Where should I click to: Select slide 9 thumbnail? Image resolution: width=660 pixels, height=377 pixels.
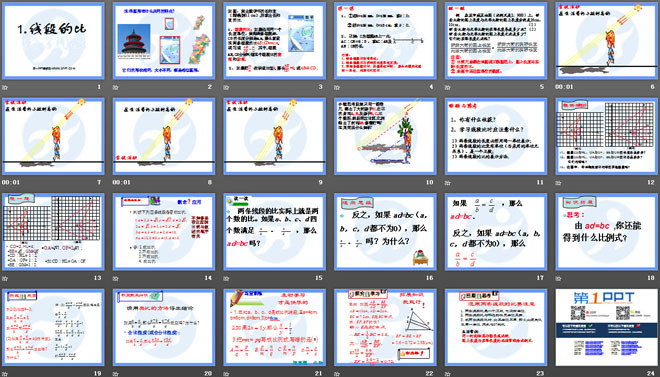click(274, 136)
